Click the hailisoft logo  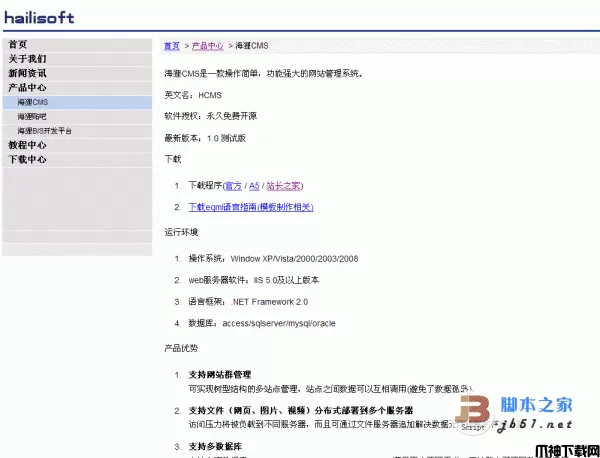point(39,18)
